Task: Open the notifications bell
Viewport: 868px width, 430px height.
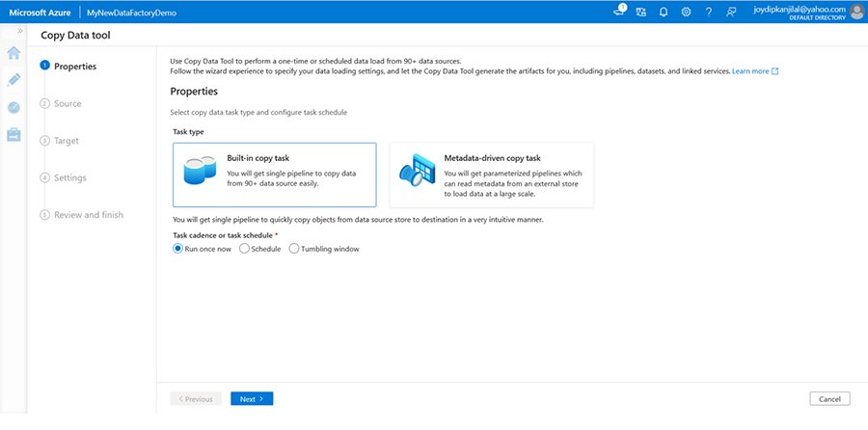Action: point(664,12)
